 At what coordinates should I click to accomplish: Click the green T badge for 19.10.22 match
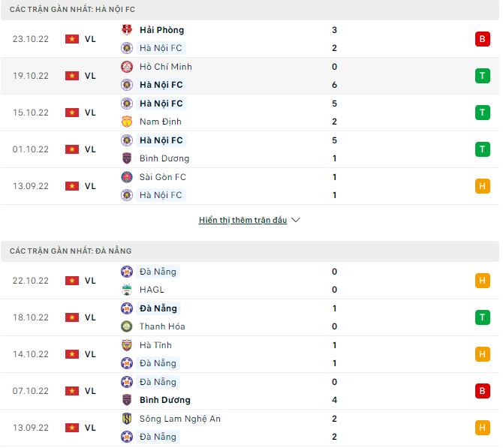[x=482, y=76]
